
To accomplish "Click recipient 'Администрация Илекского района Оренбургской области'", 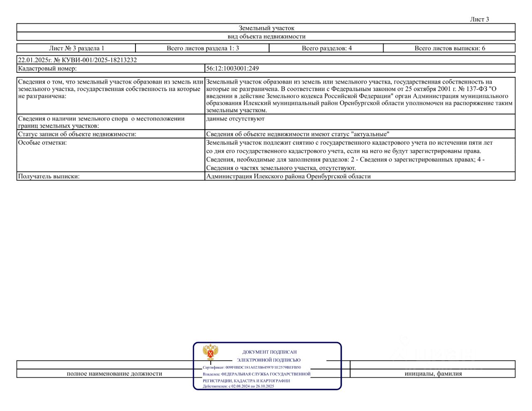I will coord(288,176).
